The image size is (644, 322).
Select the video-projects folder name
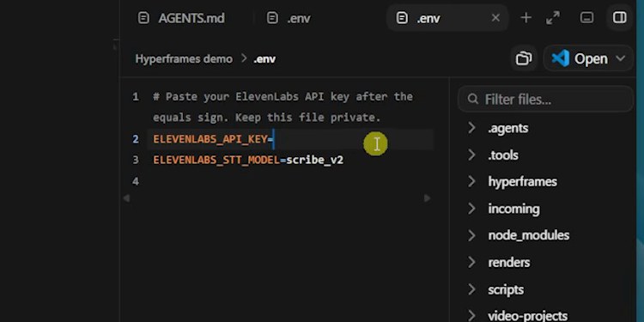pyautogui.click(x=528, y=315)
